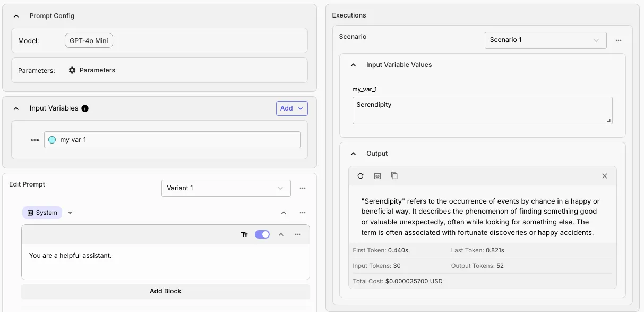Click the Output Tokens 52 value

click(500, 266)
